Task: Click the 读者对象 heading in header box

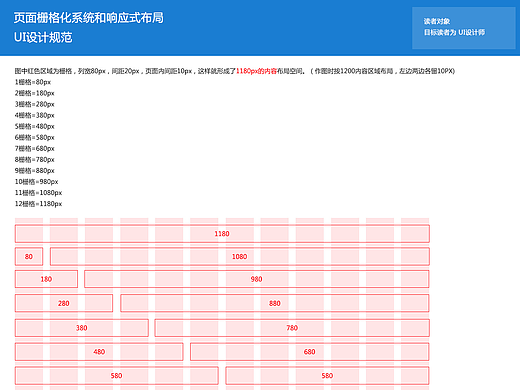Action: (x=437, y=21)
